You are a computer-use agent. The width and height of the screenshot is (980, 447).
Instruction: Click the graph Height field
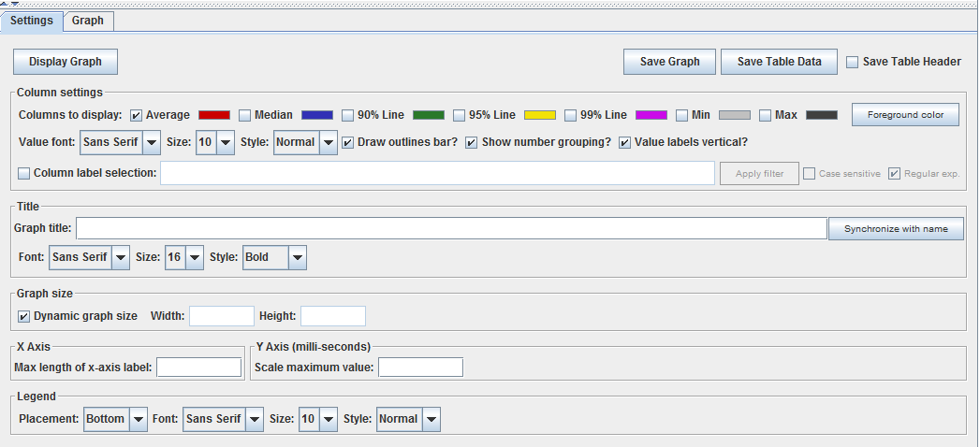333,316
